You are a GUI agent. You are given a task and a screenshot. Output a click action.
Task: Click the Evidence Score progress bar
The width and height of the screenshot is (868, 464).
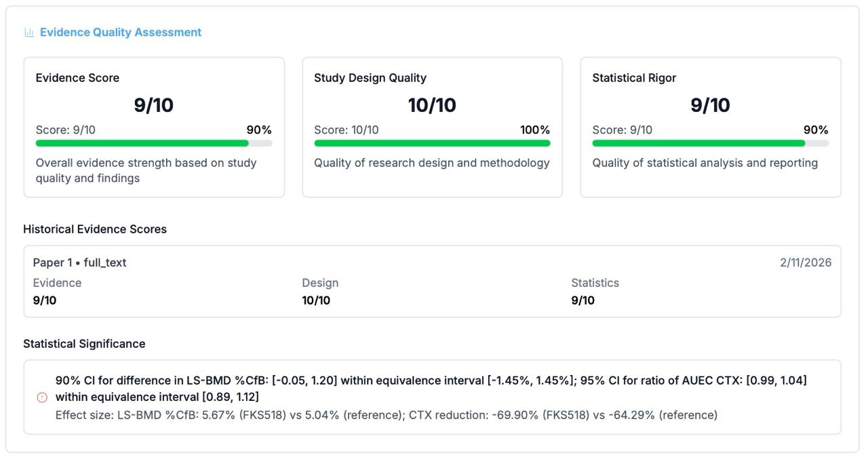(x=154, y=143)
